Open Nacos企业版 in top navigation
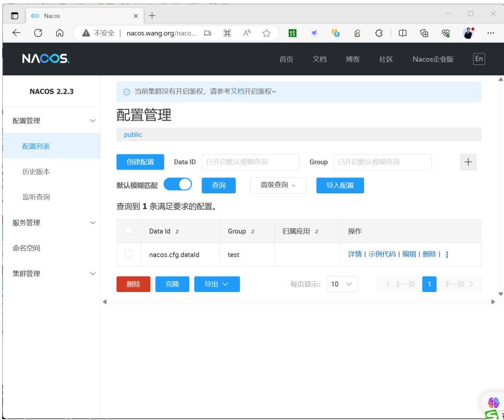This screenshot has width=504, height=420. 433,59
